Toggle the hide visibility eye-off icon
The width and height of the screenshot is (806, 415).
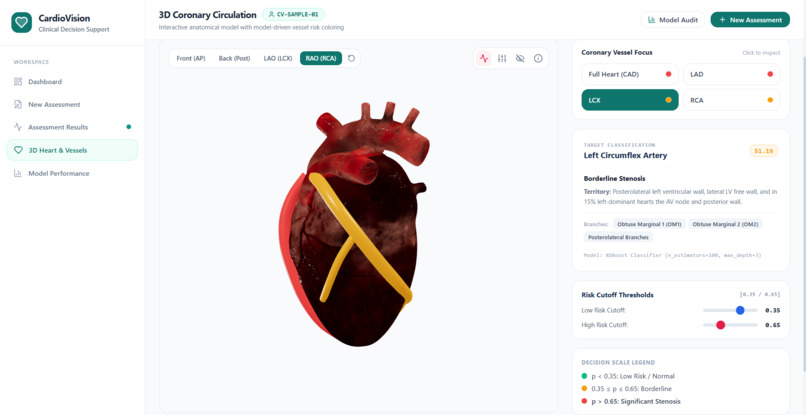pos(520,59)
